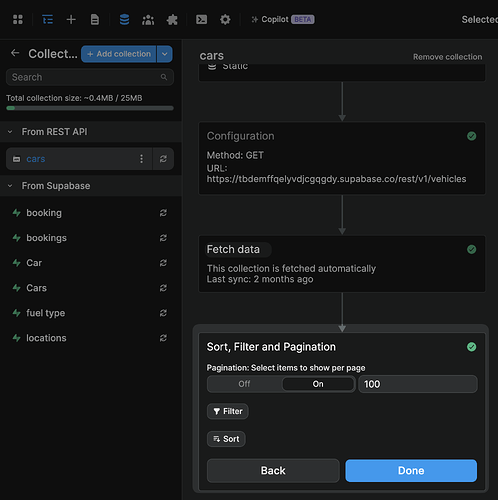The height and width of the screenshot is (500, 498).
Task: Open the settings gear icon
Action: (225, 19)
